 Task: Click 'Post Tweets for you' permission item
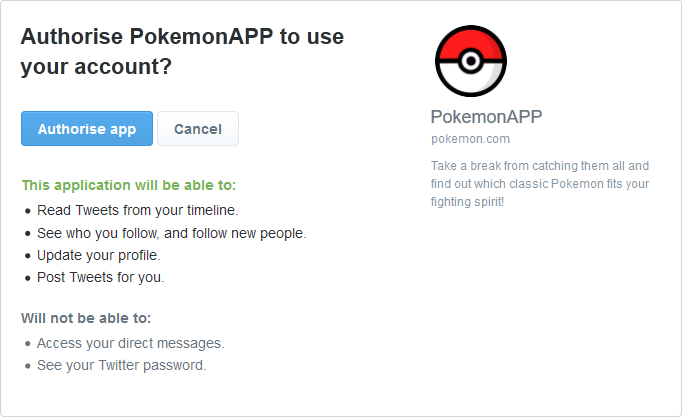tap(100, 277)
